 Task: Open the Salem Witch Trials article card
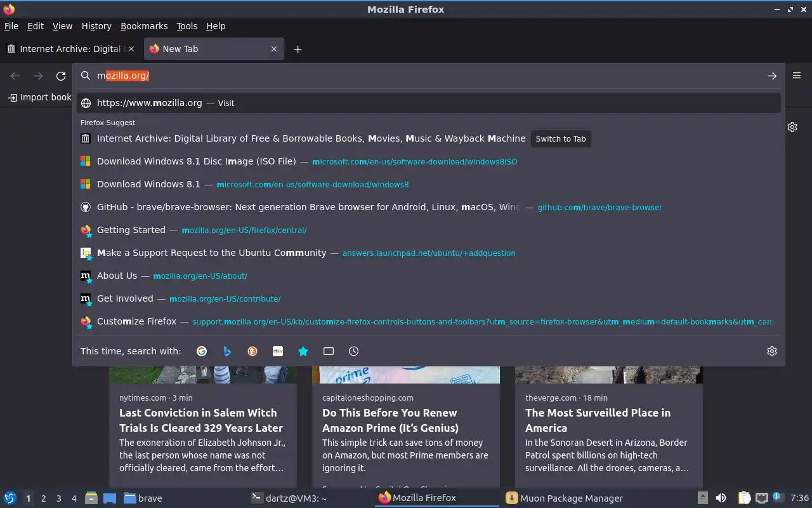pyautogui.click(x=203, y=427)
